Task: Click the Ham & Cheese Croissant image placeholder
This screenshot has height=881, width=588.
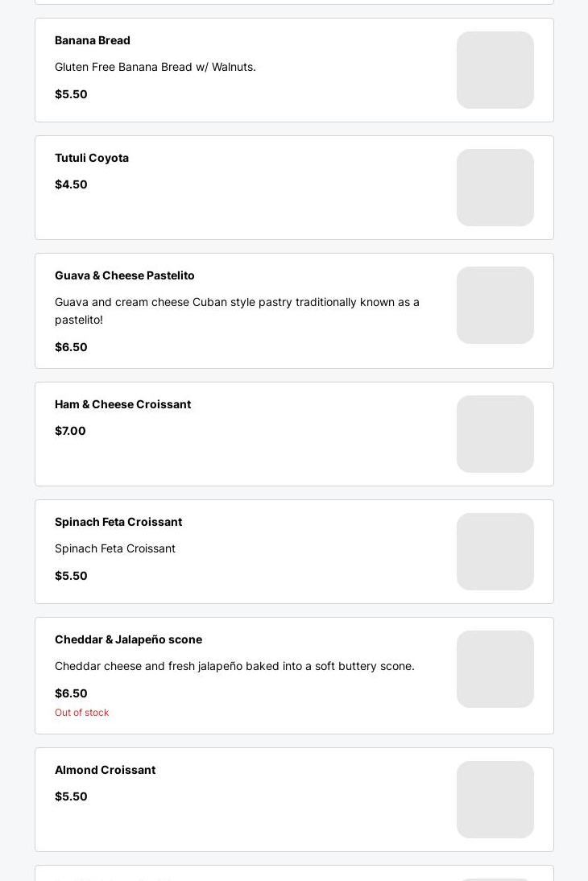Action: 495,434
